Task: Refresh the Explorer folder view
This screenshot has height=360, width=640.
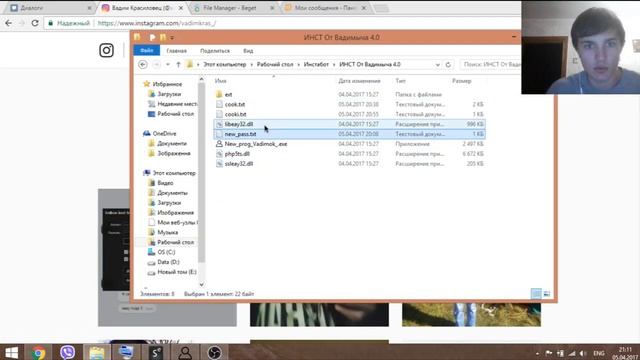Action: (448, 64)
